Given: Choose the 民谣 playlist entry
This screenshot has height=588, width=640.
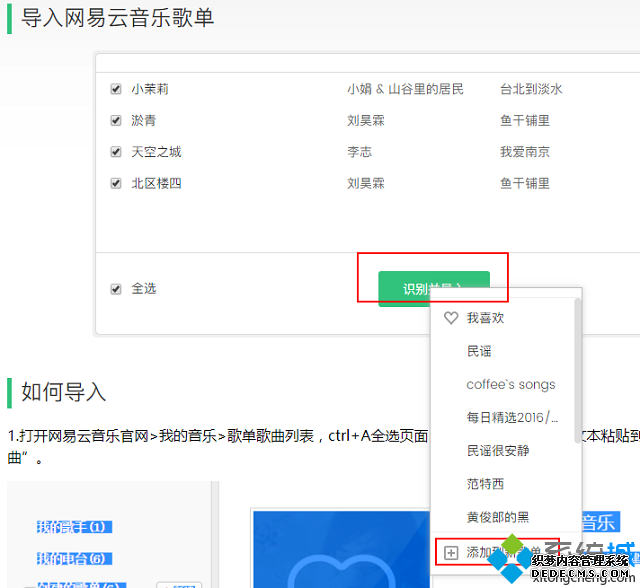Looking at the screenshot, I should pos(479,351).
